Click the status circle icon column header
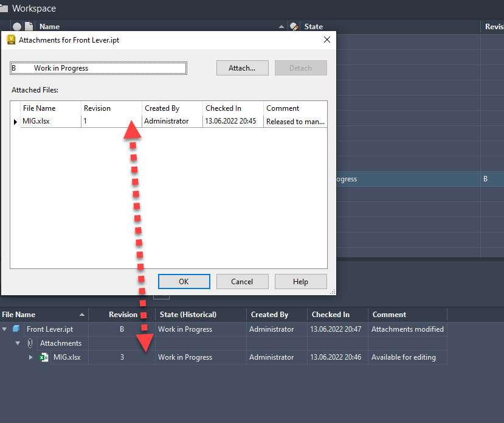Screen dimensions: 504x423 click(x=17, y=26)
